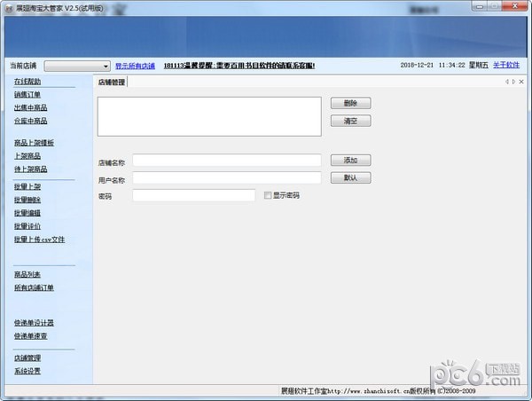
Task: Open 系统设置 in the sidebar
Action: point(27,371)
